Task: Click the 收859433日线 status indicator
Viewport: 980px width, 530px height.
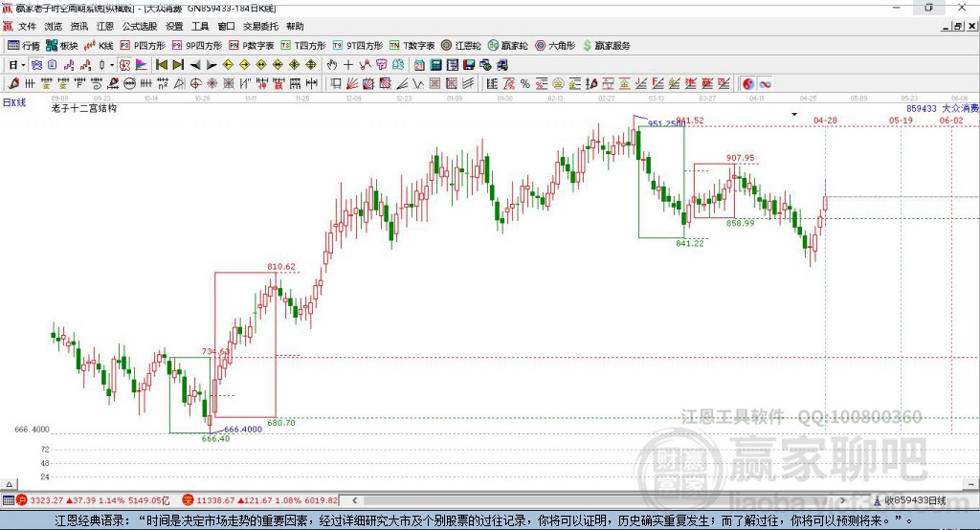Action: tap(910, 500)
